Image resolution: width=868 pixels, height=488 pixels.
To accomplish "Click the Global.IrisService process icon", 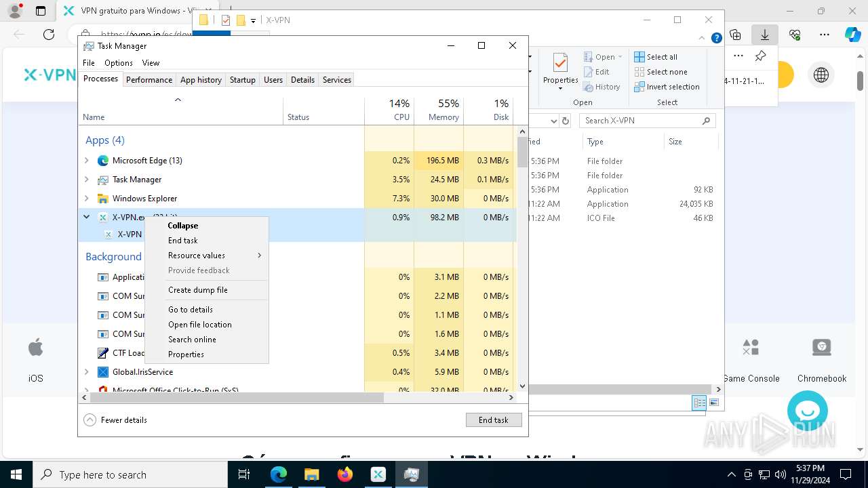I will click(103, 372).
